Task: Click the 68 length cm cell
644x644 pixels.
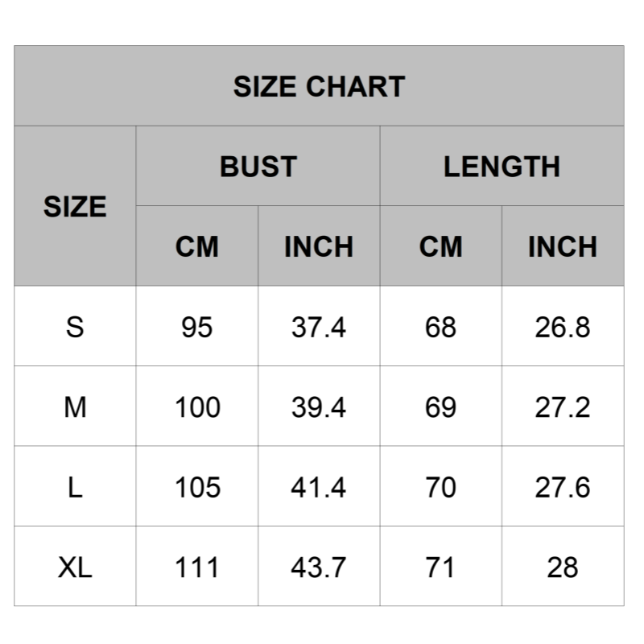Action: (441, 327)
